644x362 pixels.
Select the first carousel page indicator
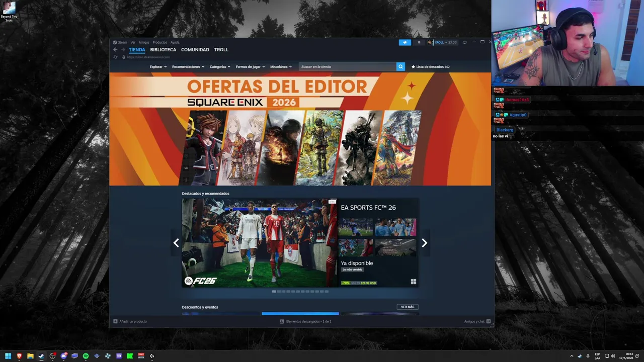(x=274, y=291)
